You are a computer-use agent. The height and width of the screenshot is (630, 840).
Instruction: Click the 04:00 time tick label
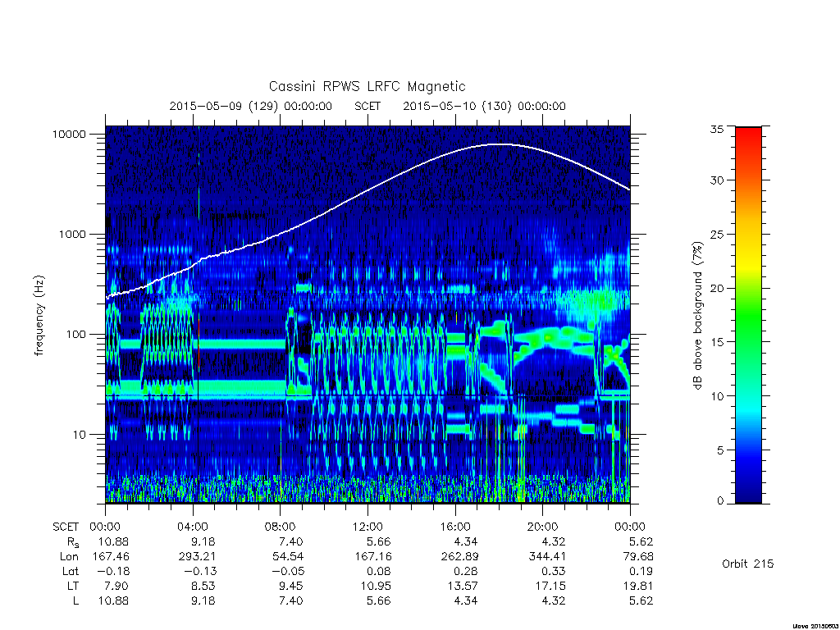(x=193, y=527)
